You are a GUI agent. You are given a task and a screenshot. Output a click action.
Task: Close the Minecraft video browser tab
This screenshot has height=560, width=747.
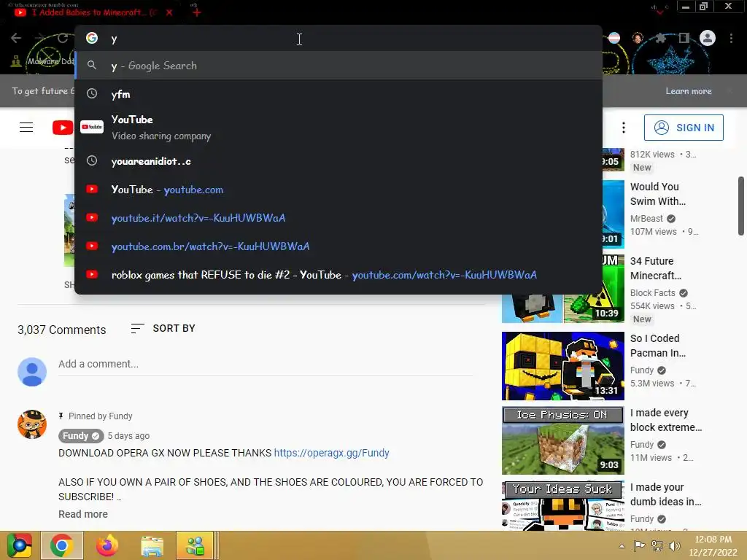click(169, 13)
